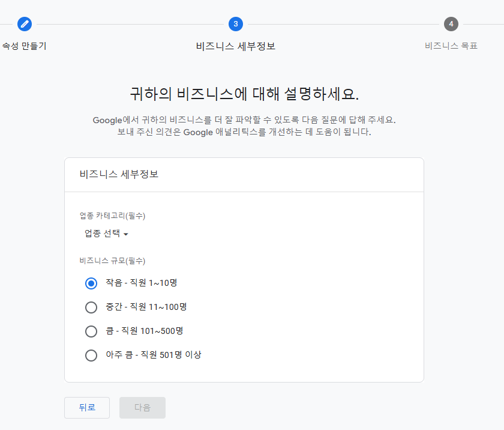Click the 다음 button
Screen dimensions: 504x430
(x=142, y=408)
